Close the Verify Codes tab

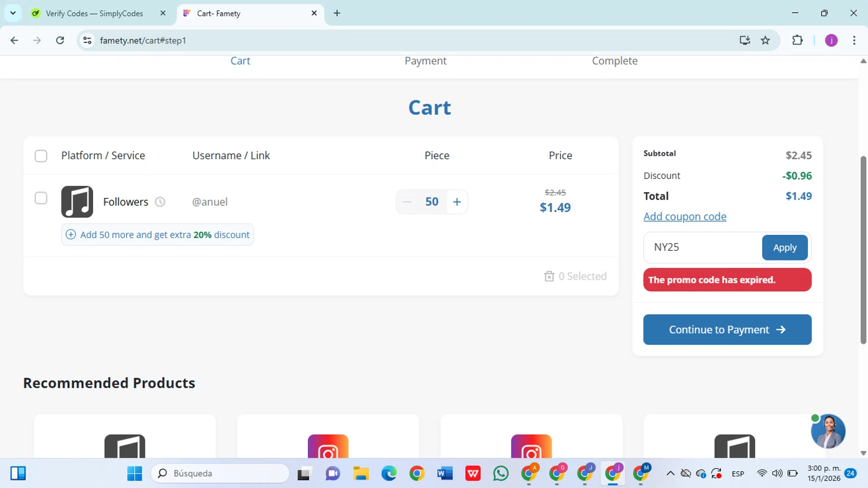163,13
